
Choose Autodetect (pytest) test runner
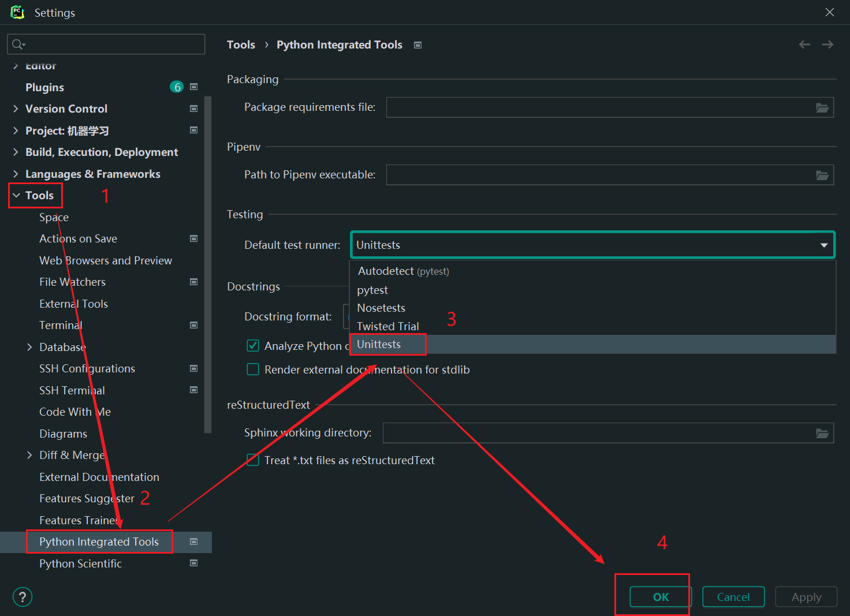coord(593,271)
